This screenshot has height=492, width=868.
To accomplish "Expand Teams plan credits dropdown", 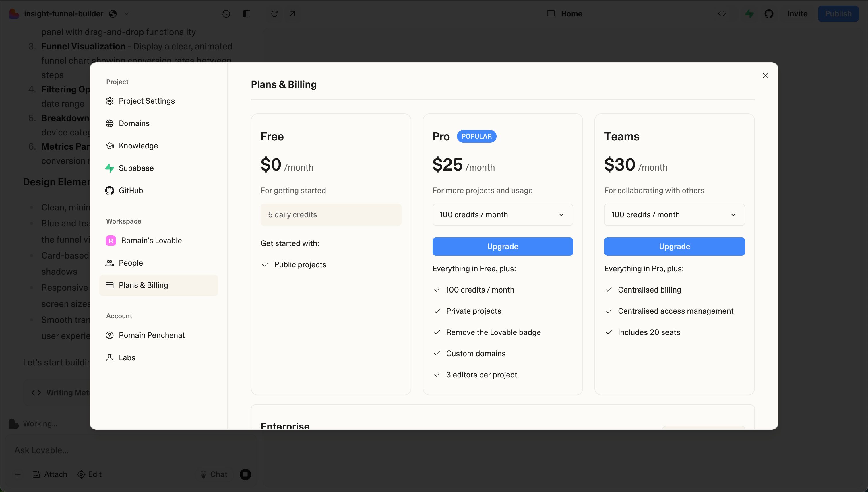I will [x=675, y=215].
